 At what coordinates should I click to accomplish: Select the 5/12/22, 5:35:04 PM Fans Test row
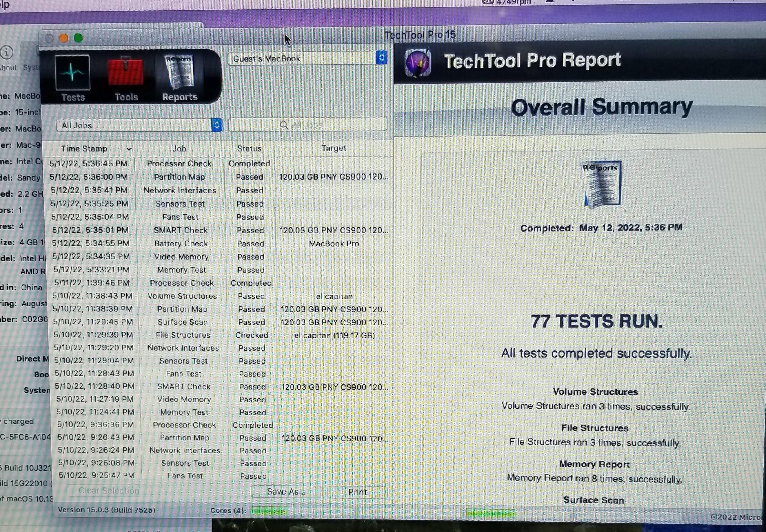coord(220,217)
